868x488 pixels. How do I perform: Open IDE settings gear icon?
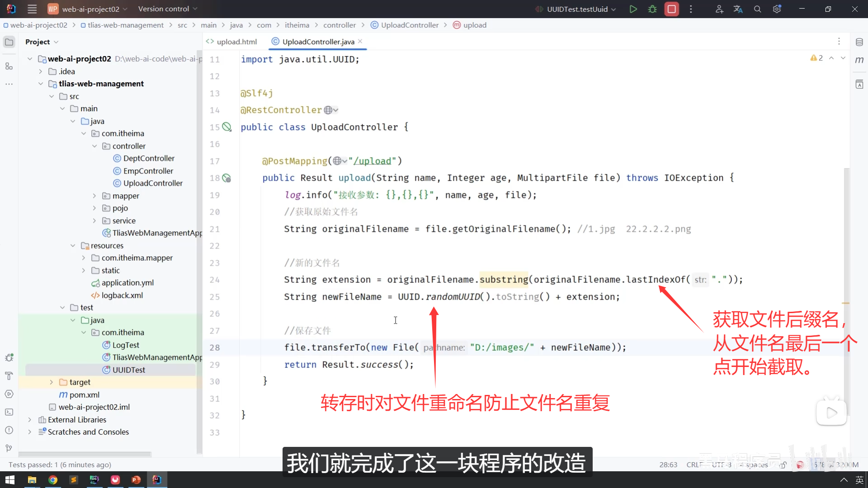point(777,9)
